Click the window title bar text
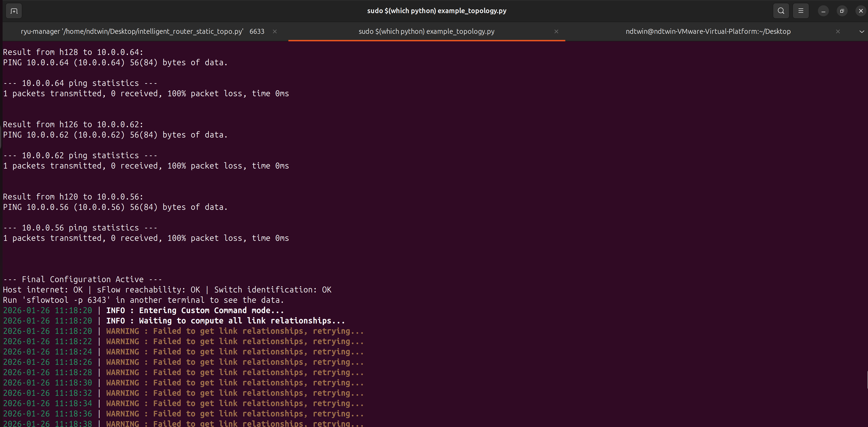868x427 pixels. [436, 11]
